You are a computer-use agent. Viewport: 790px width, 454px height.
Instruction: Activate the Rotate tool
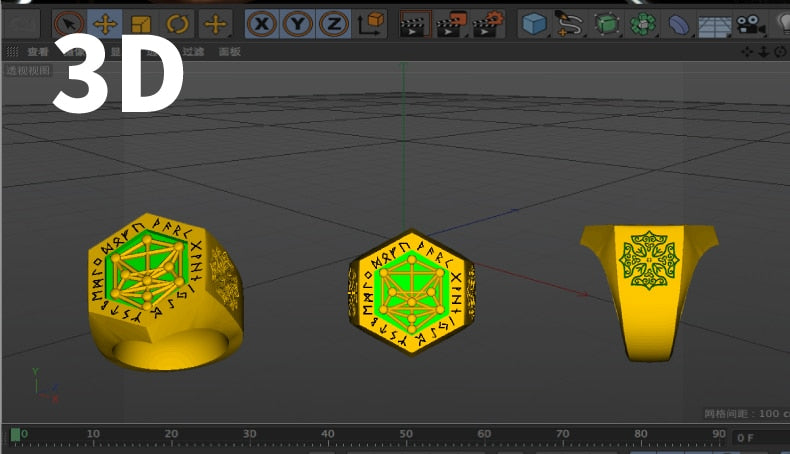pyautogui.click(x=178, y=24)
